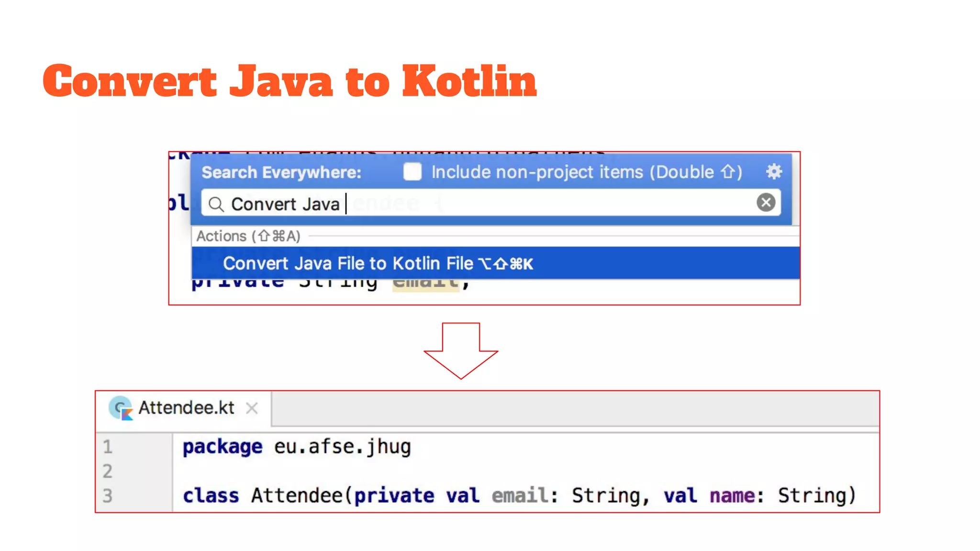The height and width of the screenshot is (551, 980).
Task: Open Search Everywhere settings gear
Action: pos(774,172)
